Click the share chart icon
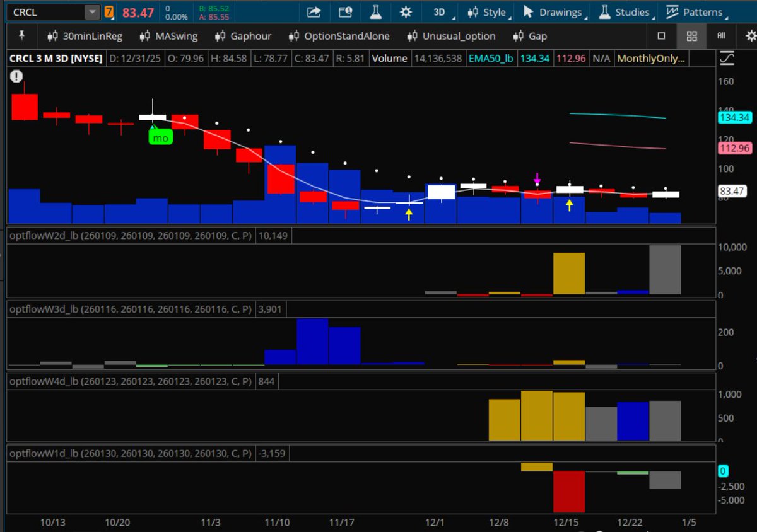Viewport: 757px width, 532px height. [314, 12]
